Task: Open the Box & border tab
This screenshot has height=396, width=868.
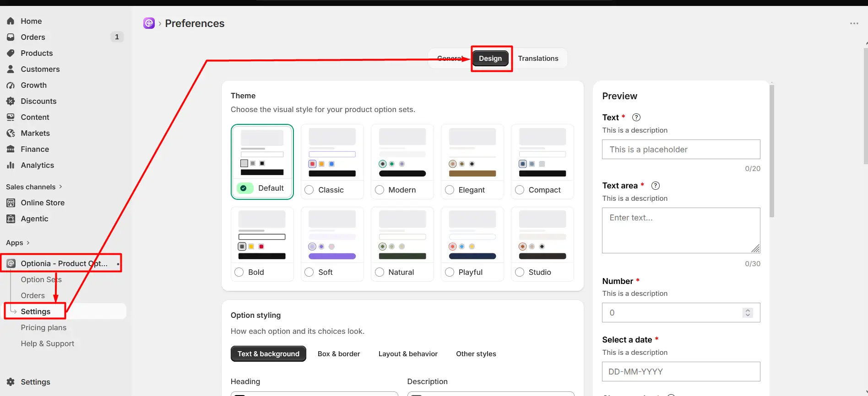Action: coord(339,354)
